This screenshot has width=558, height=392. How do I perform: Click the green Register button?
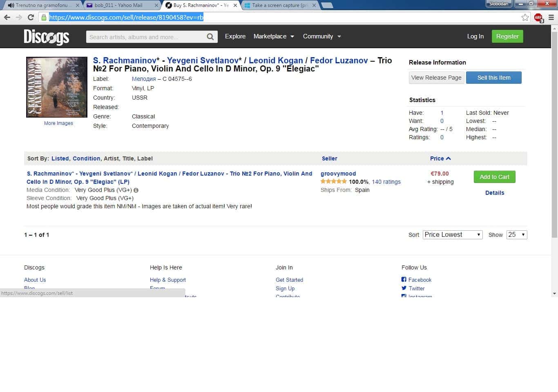[x=507, y=36]
